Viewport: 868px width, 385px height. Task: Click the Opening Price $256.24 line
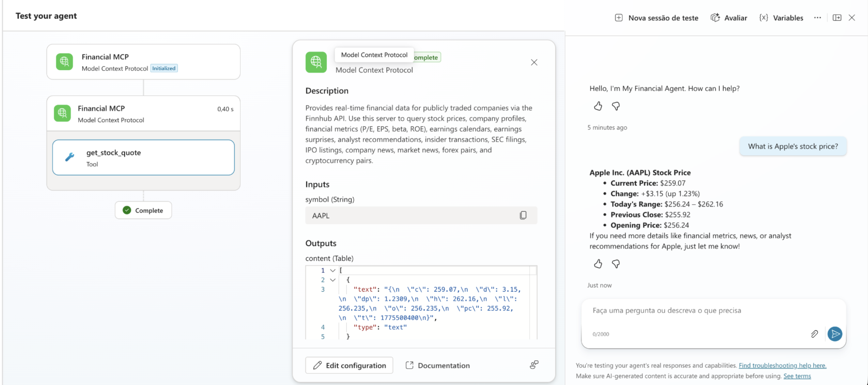(650, 225)
